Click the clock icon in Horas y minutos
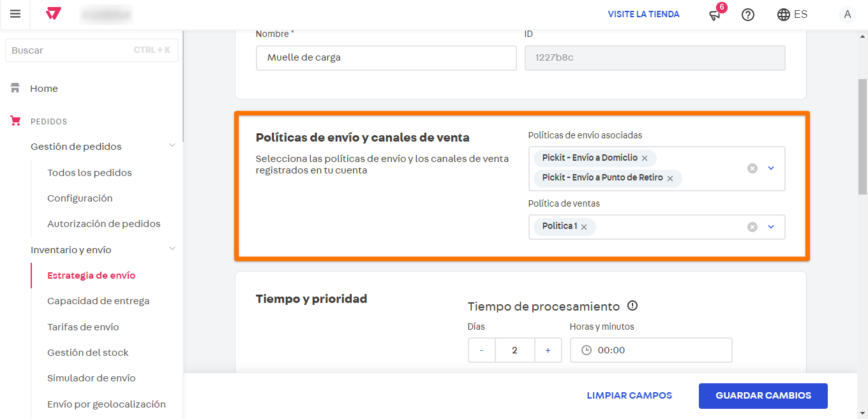Image resolution: width=868 pixels, height=419 pixels. (x=587, y=349)
